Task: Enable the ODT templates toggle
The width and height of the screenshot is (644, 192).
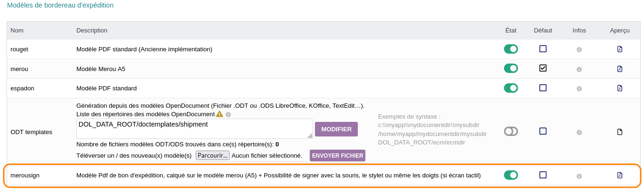Action: click(511, 131)
